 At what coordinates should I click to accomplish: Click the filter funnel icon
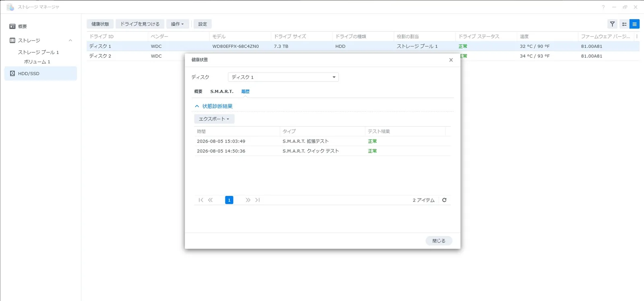coord(612,24)
